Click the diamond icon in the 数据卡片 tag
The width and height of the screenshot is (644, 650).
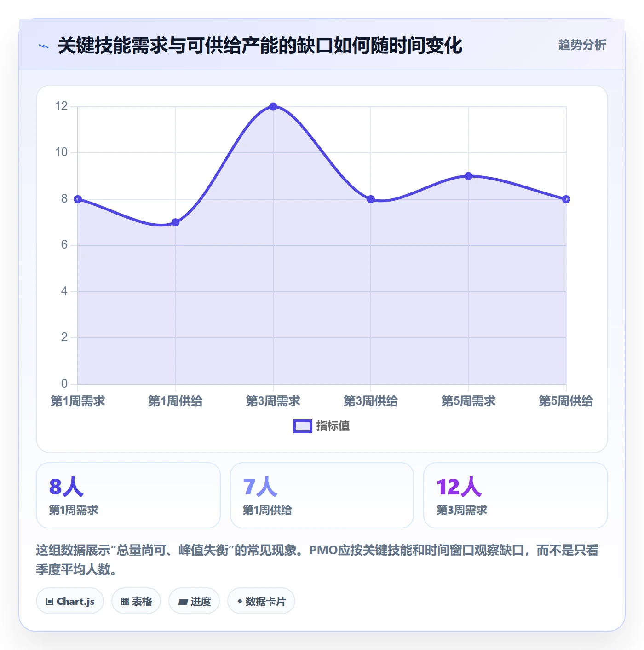pyautogui.click(x=240, y=601)
